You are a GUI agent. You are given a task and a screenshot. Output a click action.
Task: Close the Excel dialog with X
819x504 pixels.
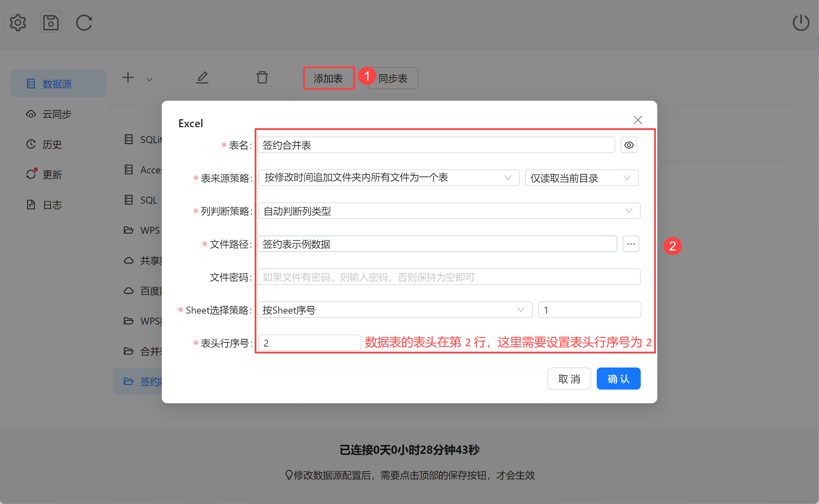click(x=638, y=120)
